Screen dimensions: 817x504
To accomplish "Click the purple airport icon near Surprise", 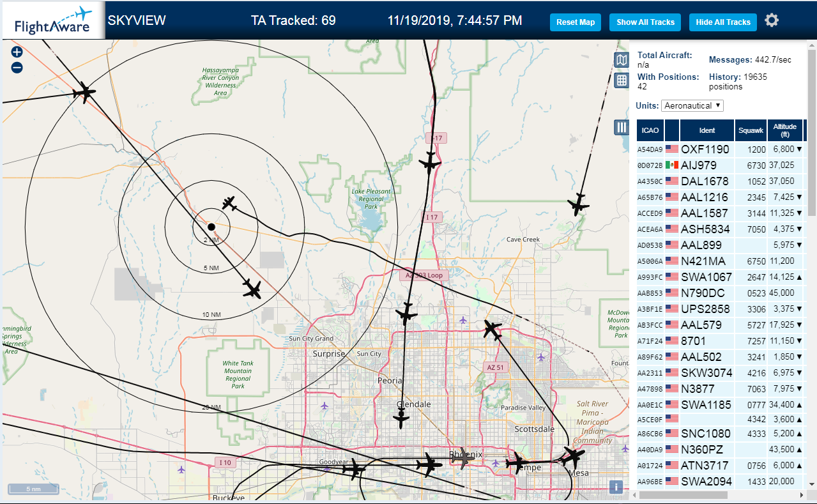I will click(x=325, y=405).
